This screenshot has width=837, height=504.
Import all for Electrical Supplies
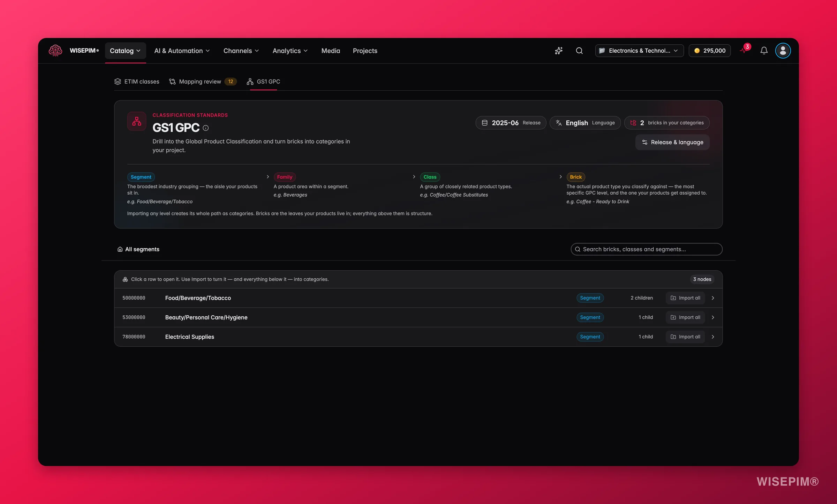tap(685, 337)
